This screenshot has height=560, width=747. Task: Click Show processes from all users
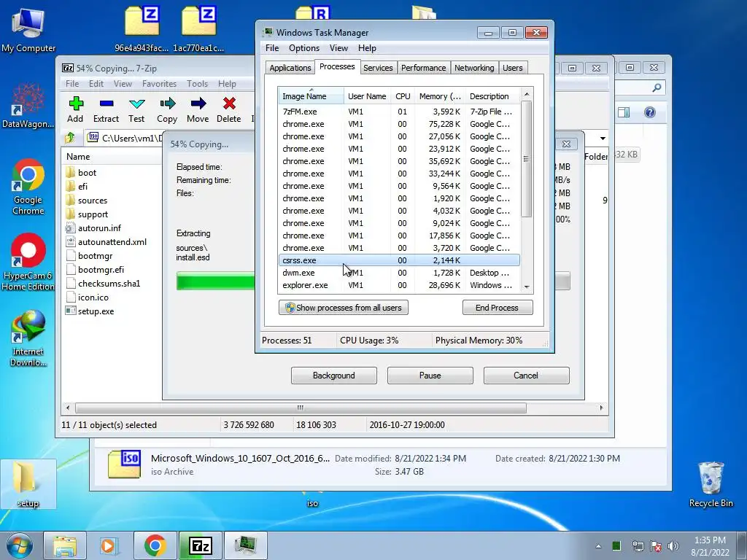coord(343,308)
